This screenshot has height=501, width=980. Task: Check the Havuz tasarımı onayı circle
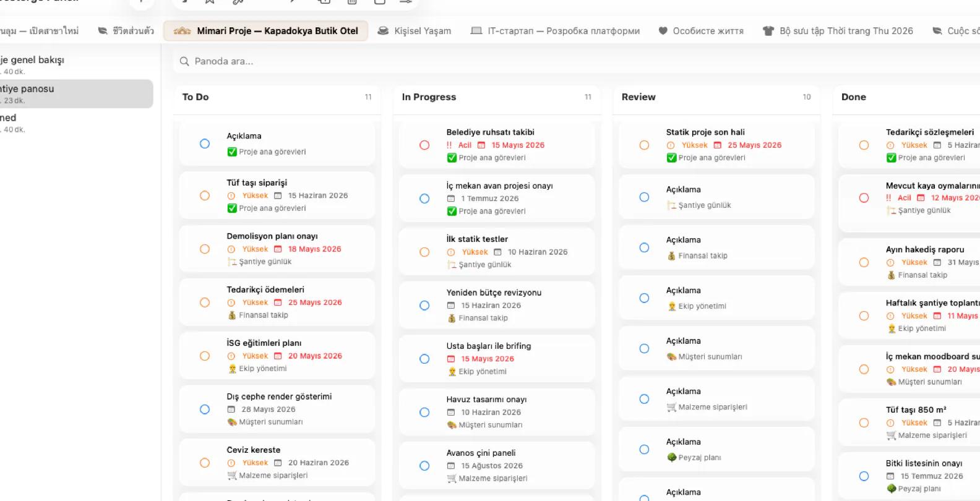pos(424,413)
